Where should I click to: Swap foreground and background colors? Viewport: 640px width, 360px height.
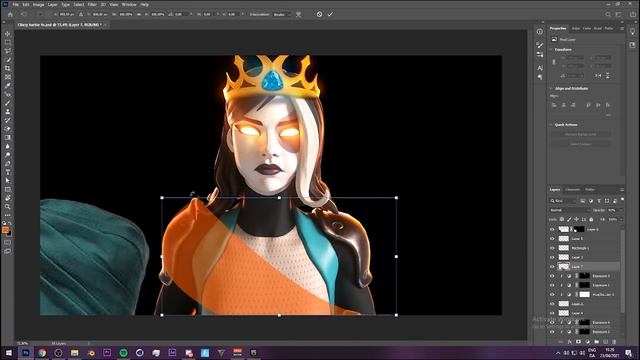tap(11, 223)
